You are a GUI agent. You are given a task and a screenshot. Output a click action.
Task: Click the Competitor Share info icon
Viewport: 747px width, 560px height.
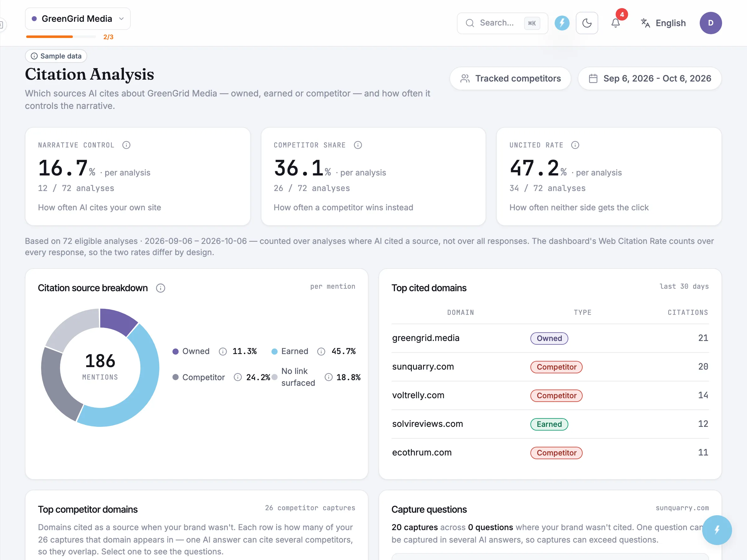click(x=358, y=145)
